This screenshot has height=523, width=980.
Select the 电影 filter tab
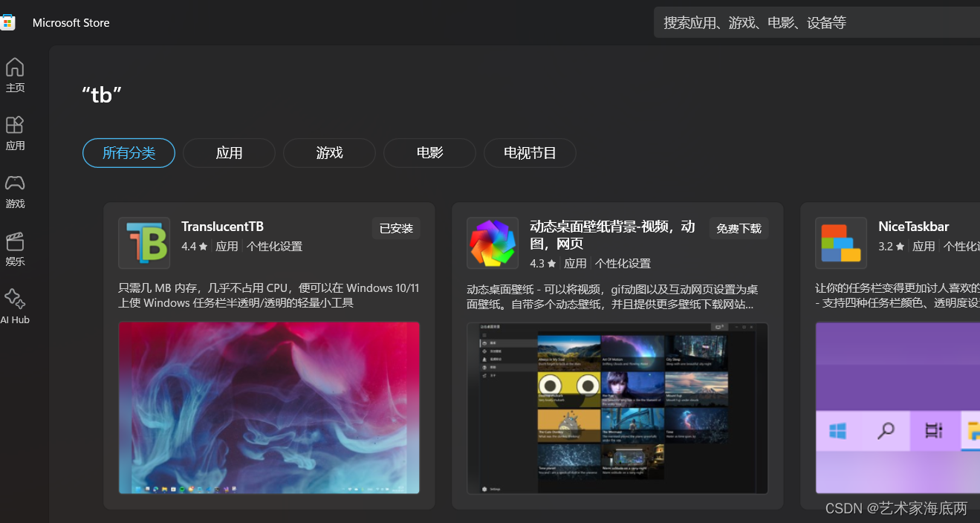tap(429, 153)
